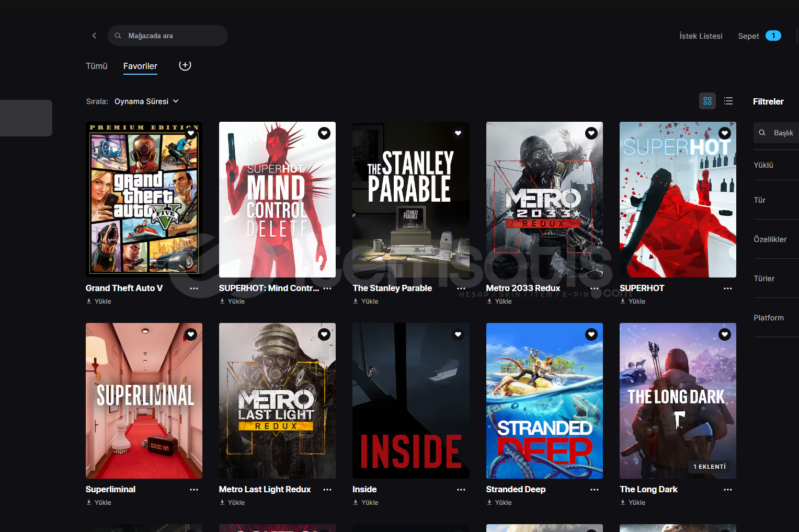Viewport: 799px width, 532px height.
Task: Click Yükle under Metro Last Light Redux
Action: coord(232,503)
